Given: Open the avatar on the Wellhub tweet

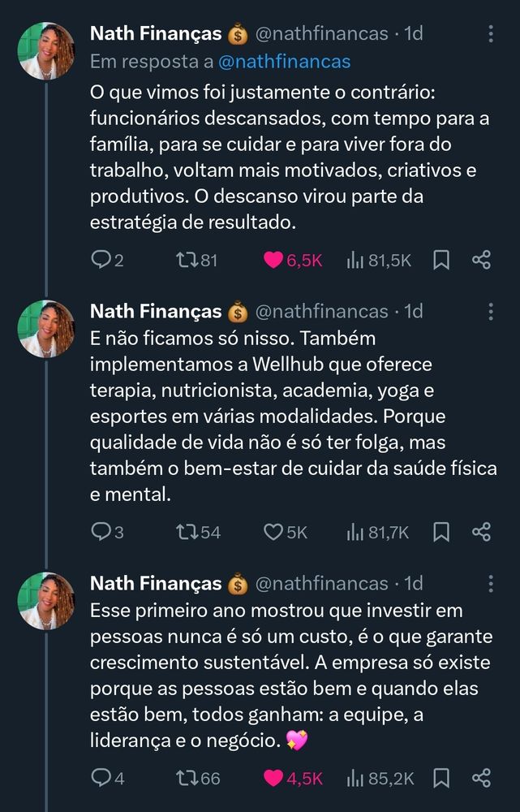Looking at the screenshot, I should tap(46, 328).
